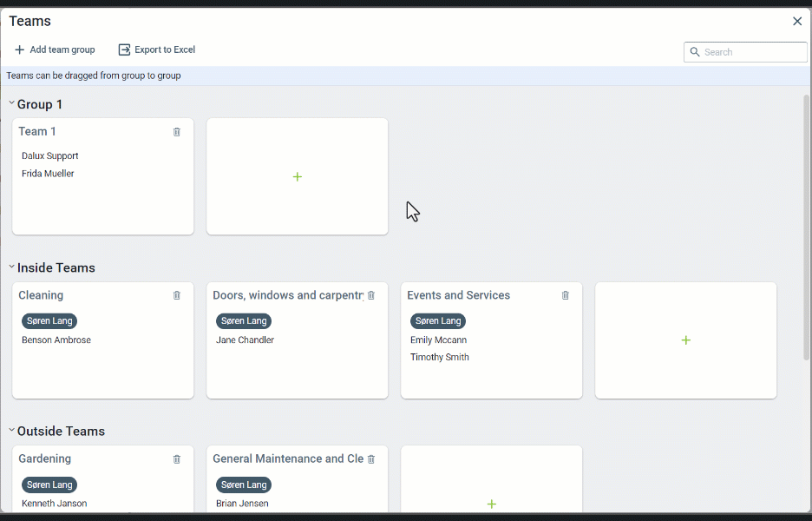Remove the Events and Services team
Viewport: 812px width, 521px height.
click(566, 295)
